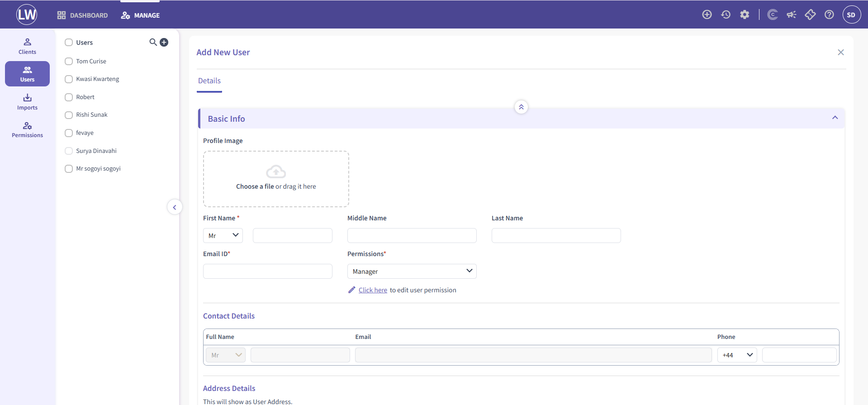Toggle the select-all Users checkbox

click(x=69, y=42)
